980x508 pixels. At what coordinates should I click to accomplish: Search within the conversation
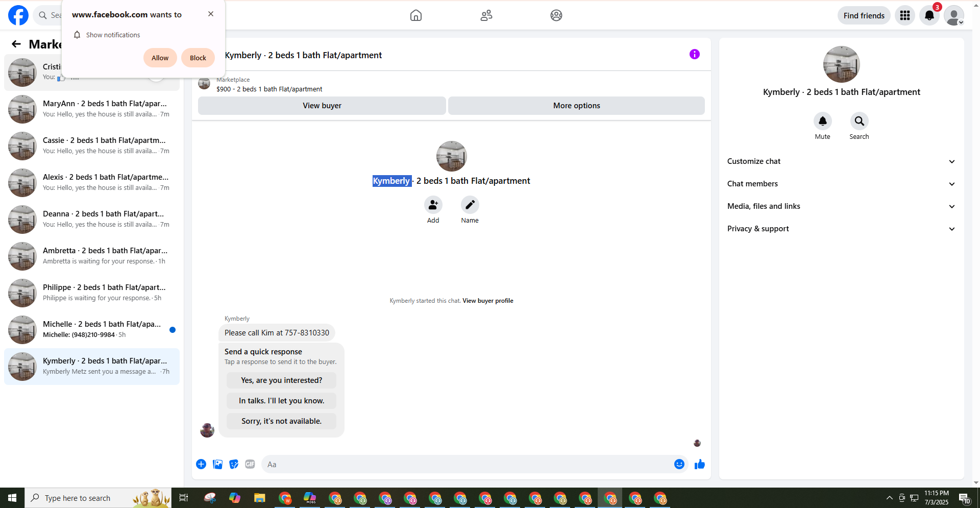point(860,121)
